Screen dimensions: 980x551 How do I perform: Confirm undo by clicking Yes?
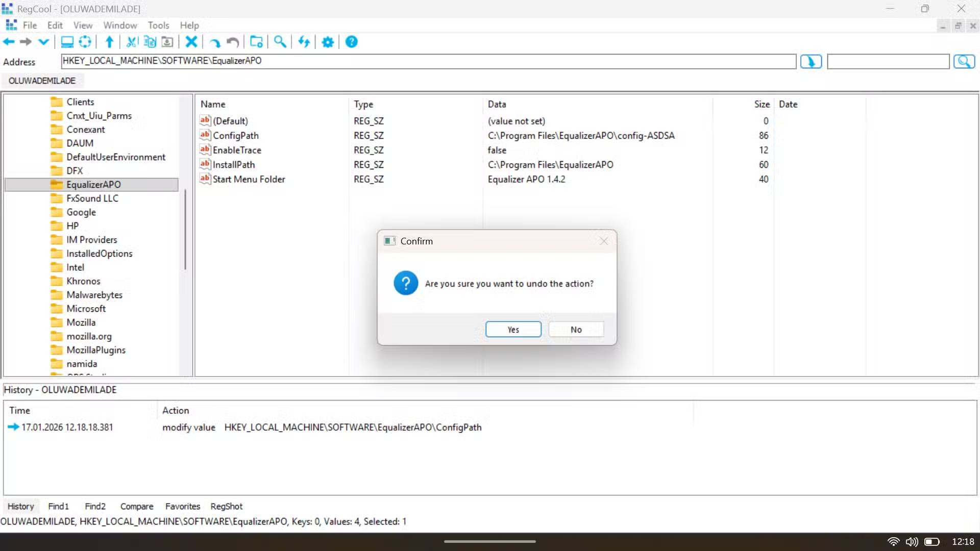(x=513, y=329)
